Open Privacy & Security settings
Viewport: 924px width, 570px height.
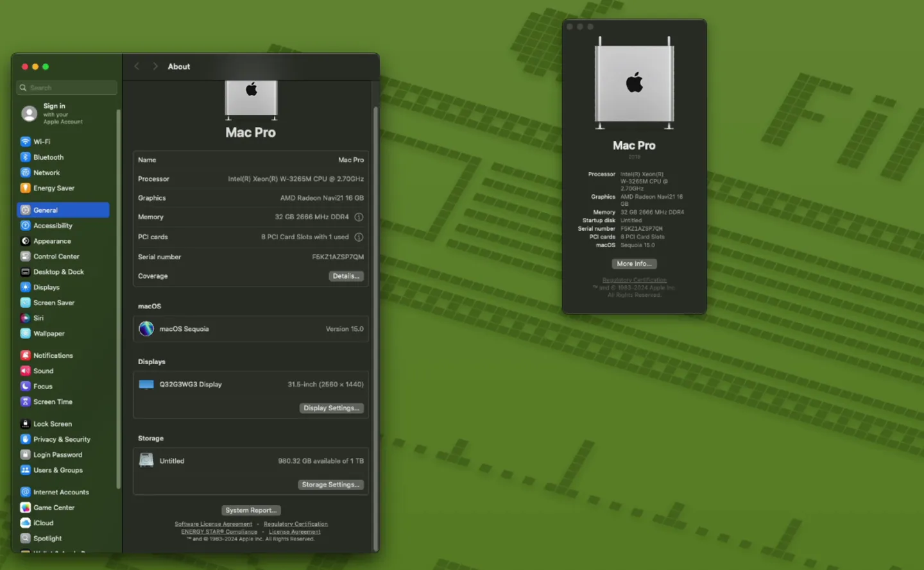[62, 439]
